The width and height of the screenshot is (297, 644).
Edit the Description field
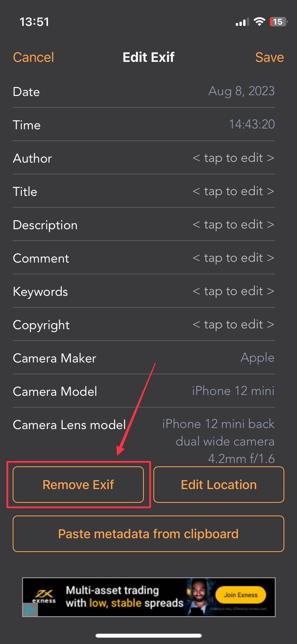(x=233, y=225)
